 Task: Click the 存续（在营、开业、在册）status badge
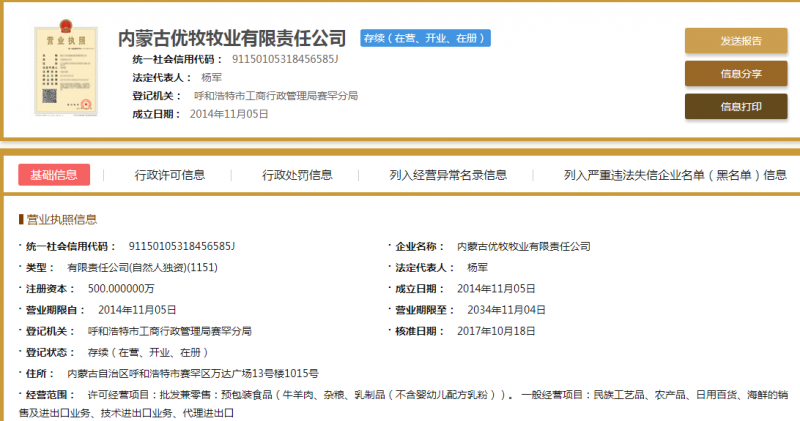426,38
